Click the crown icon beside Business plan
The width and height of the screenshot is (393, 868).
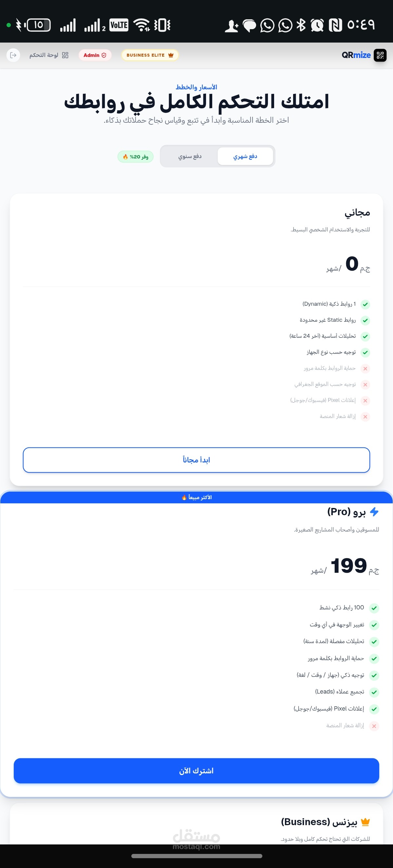(x=365, y=822)
